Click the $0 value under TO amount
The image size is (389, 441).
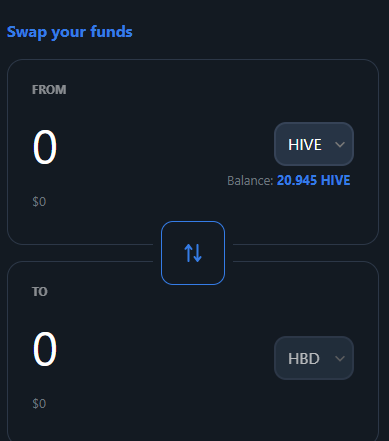(x=39, y=404)
